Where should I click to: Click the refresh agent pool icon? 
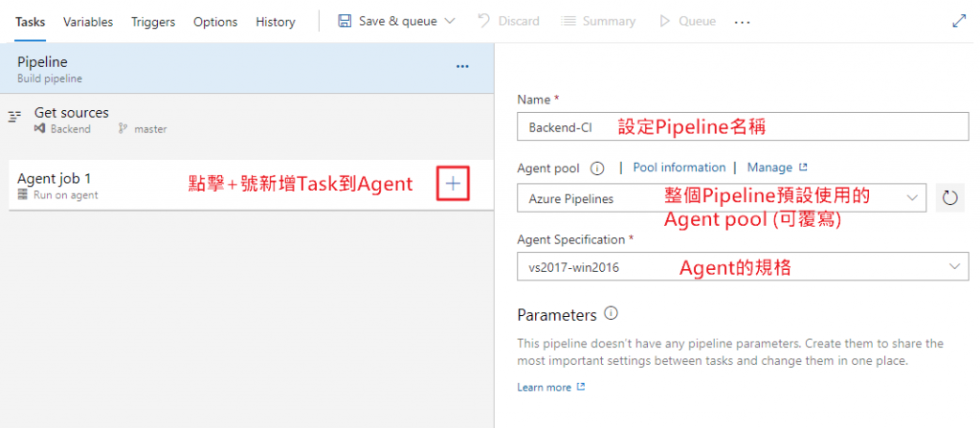(949, 198)
